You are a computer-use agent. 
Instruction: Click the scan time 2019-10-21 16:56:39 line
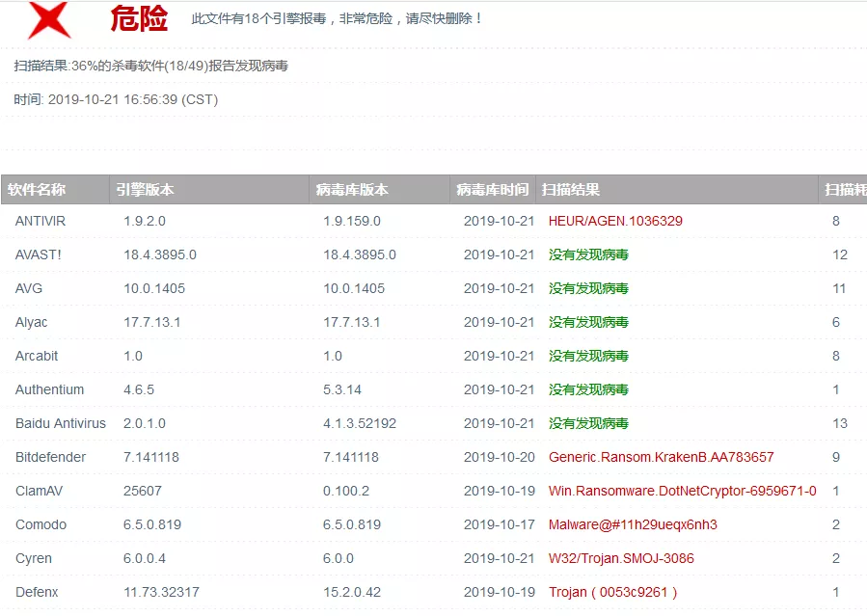[116, 99]
